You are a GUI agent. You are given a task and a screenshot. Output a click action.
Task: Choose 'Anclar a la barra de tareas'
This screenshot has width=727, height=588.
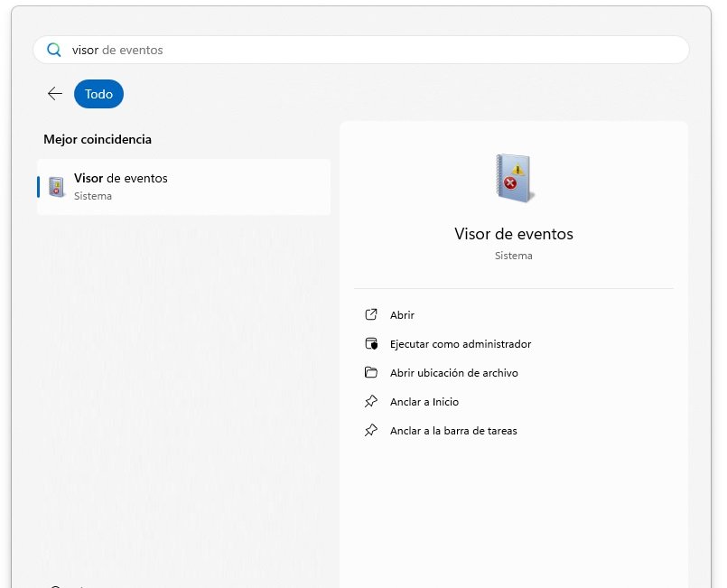pyautogui.click(x=453, y=431)
